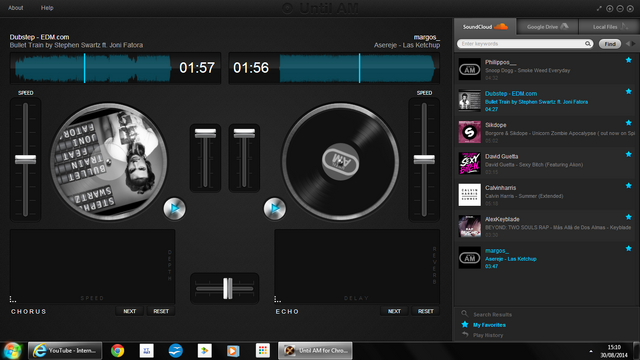Select Snoop Dogg track thumbnail by Philippos

[x=469, y=69]
